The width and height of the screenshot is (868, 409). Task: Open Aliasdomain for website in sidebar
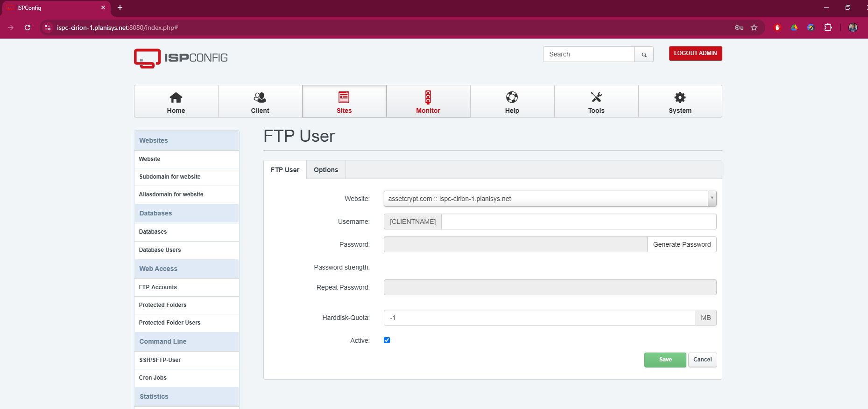pyautogui.click(x=187, y=194)
